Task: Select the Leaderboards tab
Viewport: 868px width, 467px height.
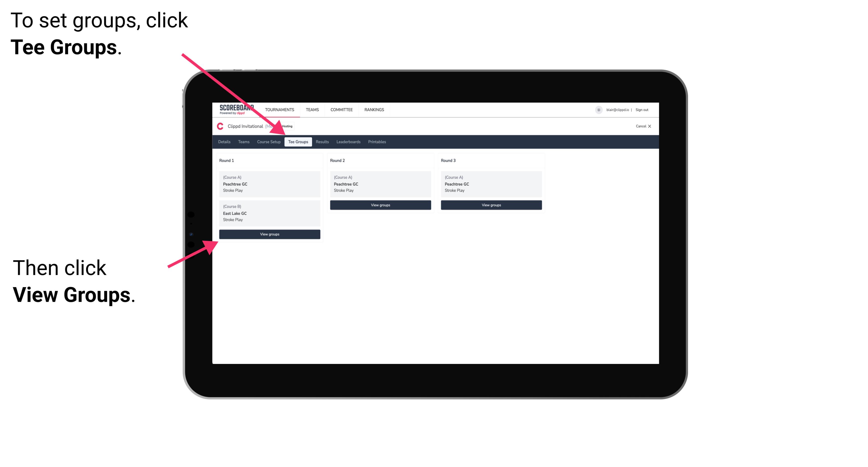Action: click(x=347, y=142)
